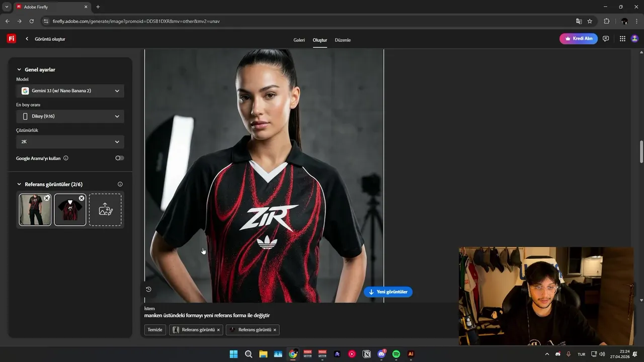Switch to the Galeri tab
Screen dimensions: 644x362
pos(299,40)
